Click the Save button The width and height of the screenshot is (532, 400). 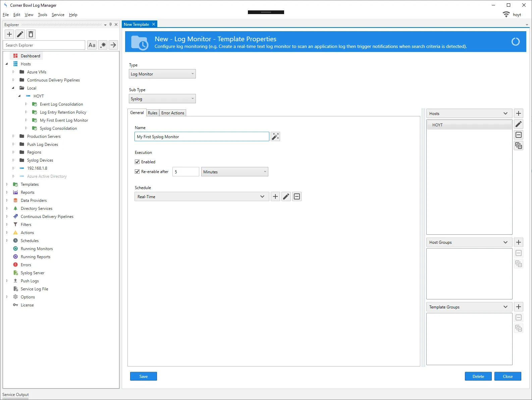pyautogui.click(x=144, y=376)
